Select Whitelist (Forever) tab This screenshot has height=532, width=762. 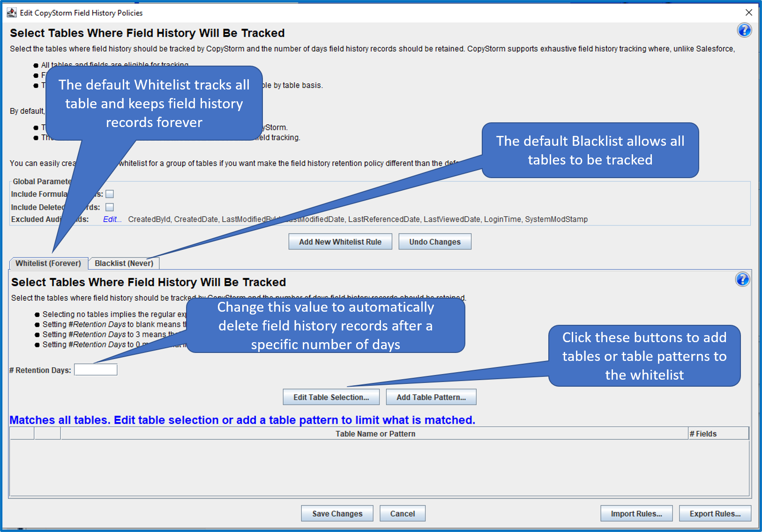coord(48,263)
